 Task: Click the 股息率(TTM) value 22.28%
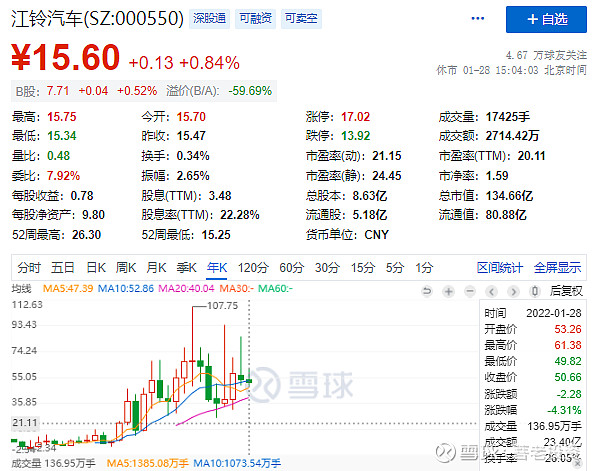[x=240, y=215]
